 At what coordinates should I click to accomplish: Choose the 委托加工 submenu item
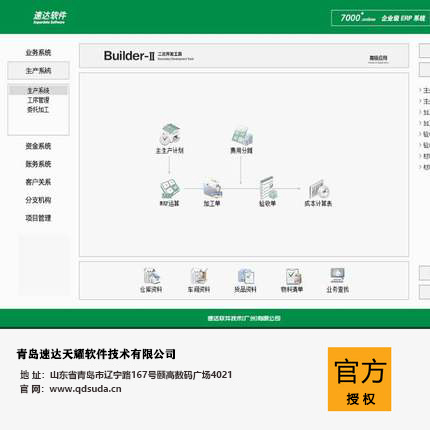point(38,109)
